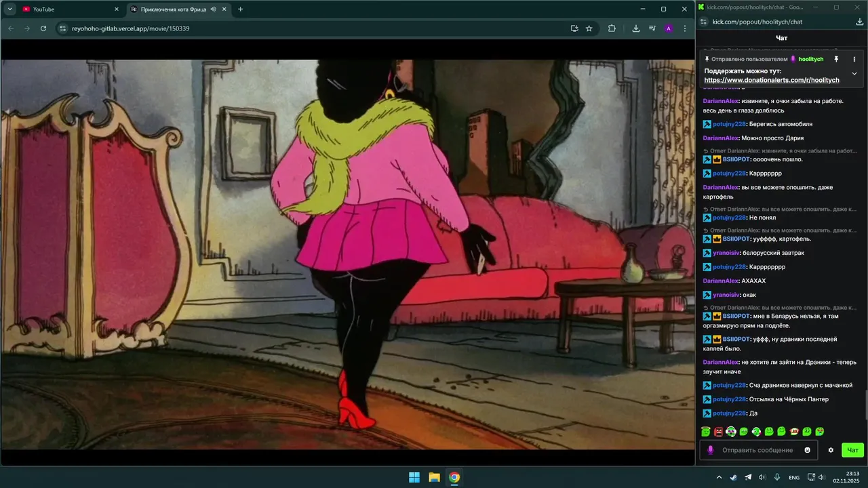Open the clock and date 23:13 flyout
The image size is (868, 488).
(848, 477)
